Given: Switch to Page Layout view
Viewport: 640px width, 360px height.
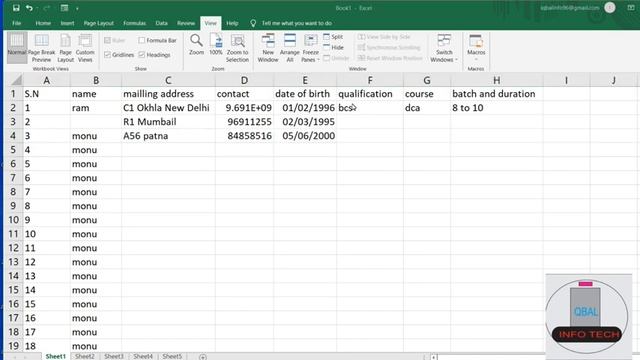Looking at the screenshot, I should tap(65, 47).
